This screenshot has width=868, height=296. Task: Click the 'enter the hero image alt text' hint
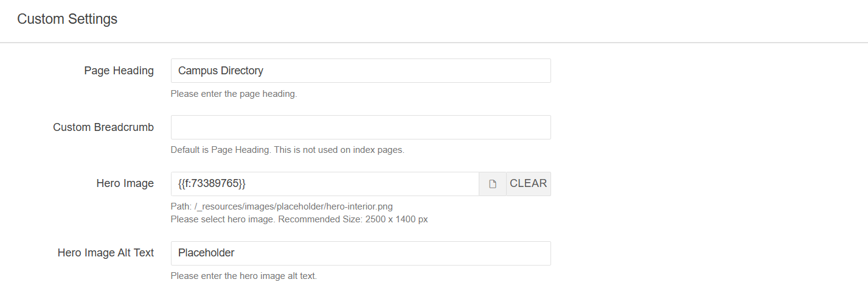pyautogui.click(x=243, y=276)
